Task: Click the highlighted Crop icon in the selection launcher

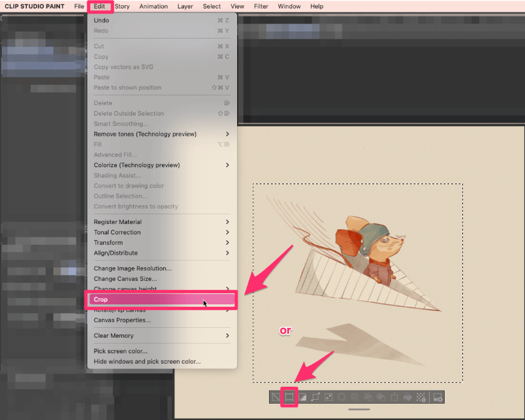Action: coord(289,396)
